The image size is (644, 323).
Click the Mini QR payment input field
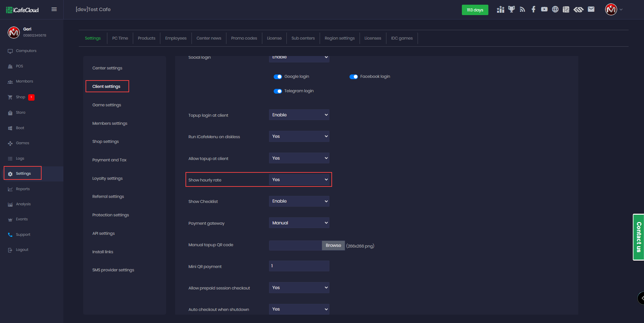coord(299,266)
